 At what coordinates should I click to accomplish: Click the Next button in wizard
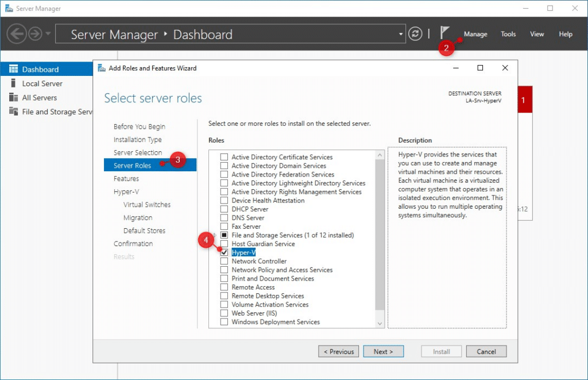coord(383,351)
